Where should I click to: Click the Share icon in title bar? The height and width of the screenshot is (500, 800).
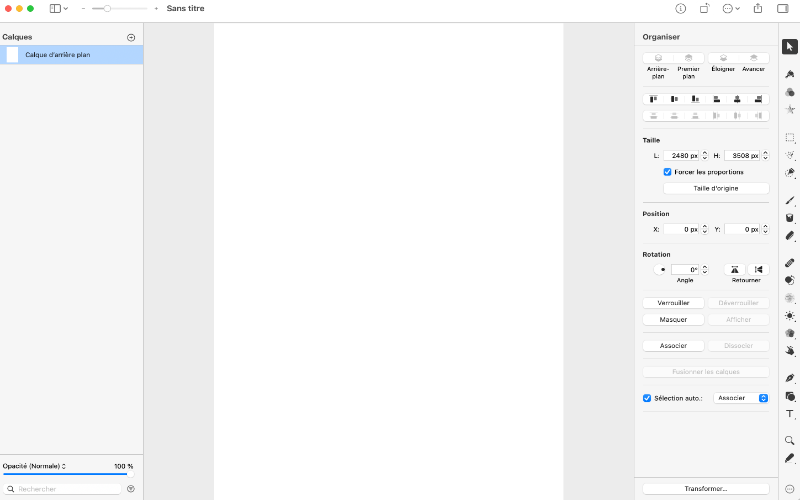coord(757,8)
